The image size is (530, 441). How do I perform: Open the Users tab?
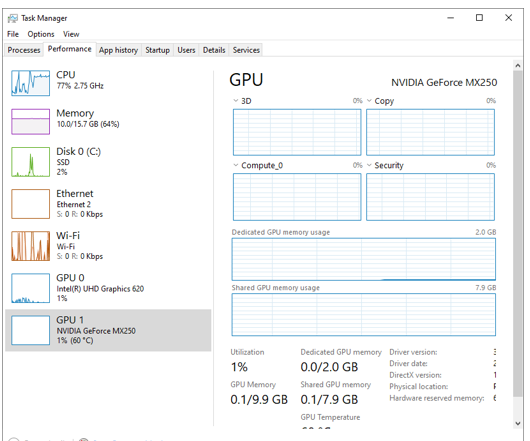click(x=186, y=50)
